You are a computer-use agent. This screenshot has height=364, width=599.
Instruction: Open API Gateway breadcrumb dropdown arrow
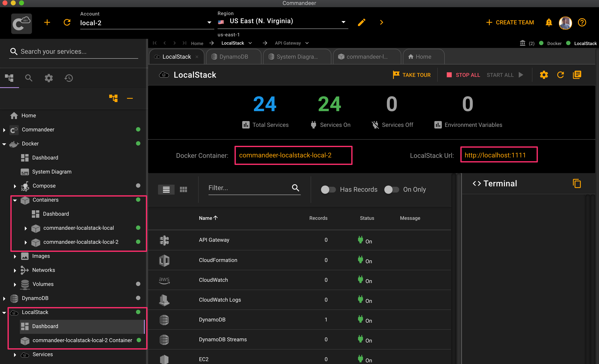(x=307, y=43)
